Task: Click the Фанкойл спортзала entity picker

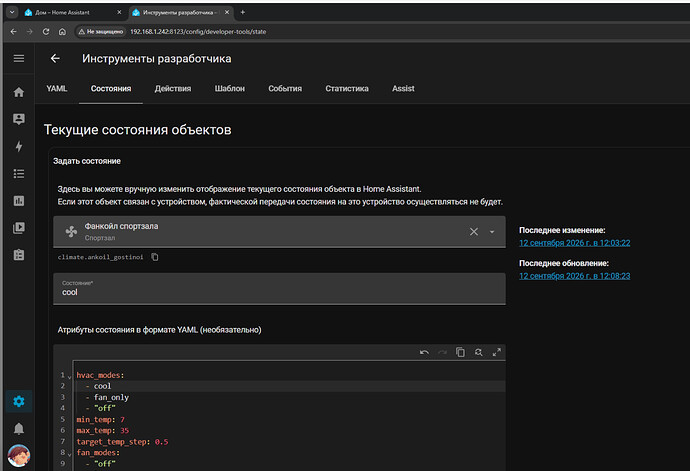Action: coord(279,232)
